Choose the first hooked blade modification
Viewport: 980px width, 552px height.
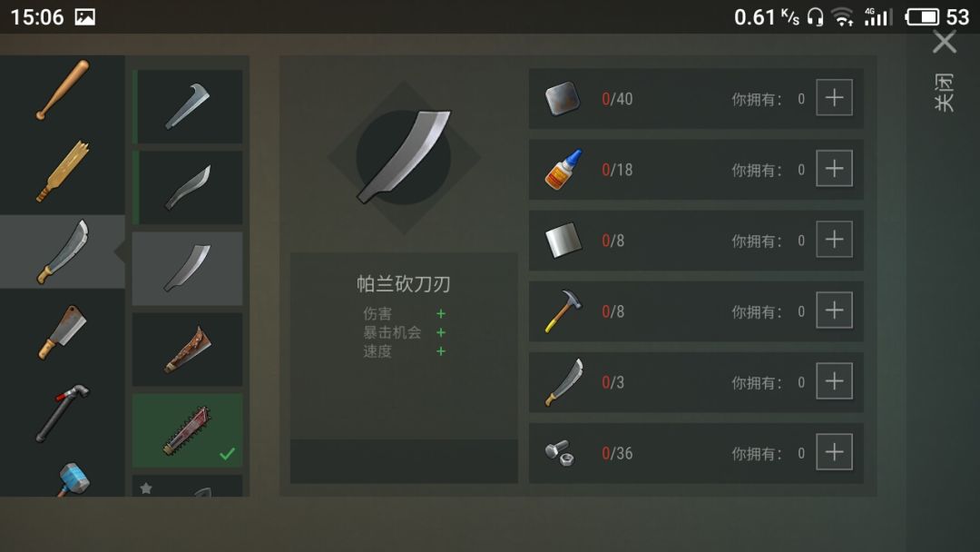pyautogui.click(x=188, y=107)
